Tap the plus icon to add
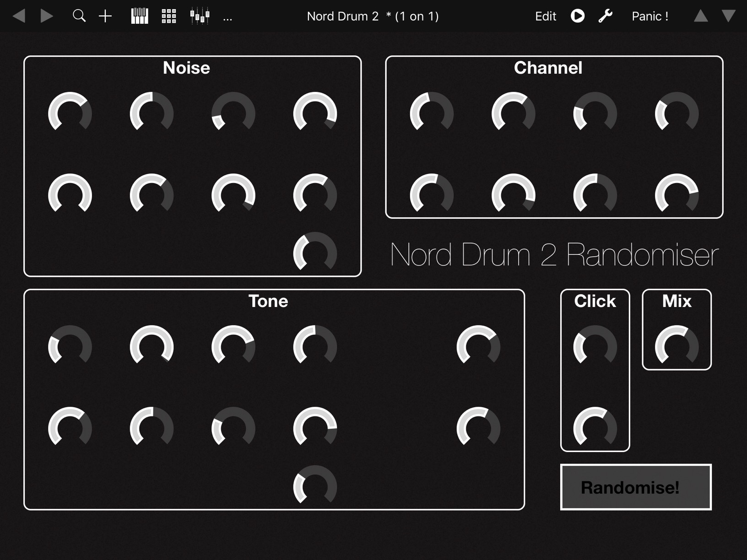Image resolution: width=747 pixels, height=560 pixels. pos(105,16)
